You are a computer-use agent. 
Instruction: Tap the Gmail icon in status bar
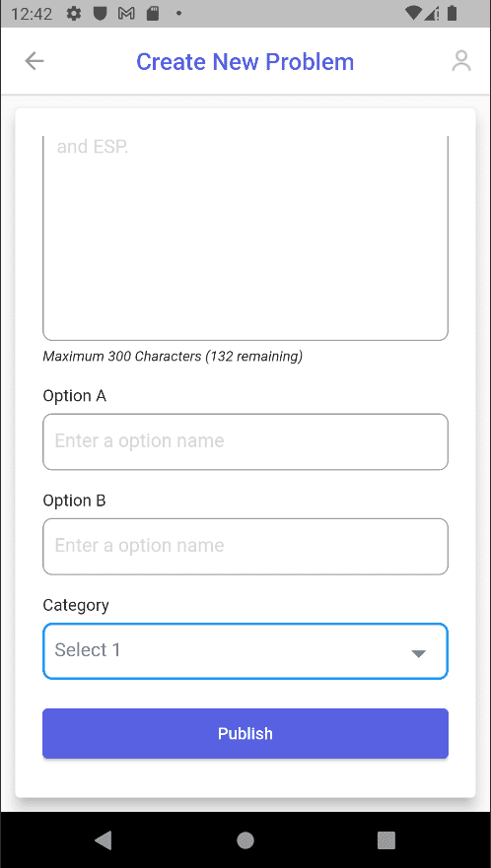(126, 14)
